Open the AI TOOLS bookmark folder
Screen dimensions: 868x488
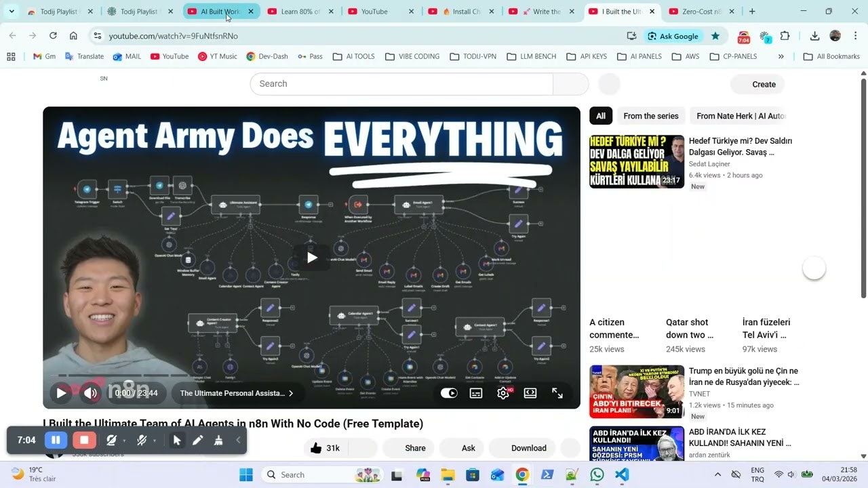[354, 56]
